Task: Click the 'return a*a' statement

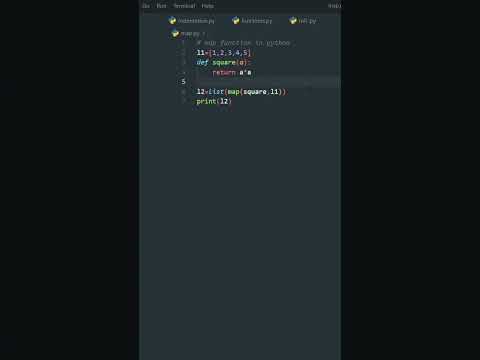Action: click(x=232, y=73)
